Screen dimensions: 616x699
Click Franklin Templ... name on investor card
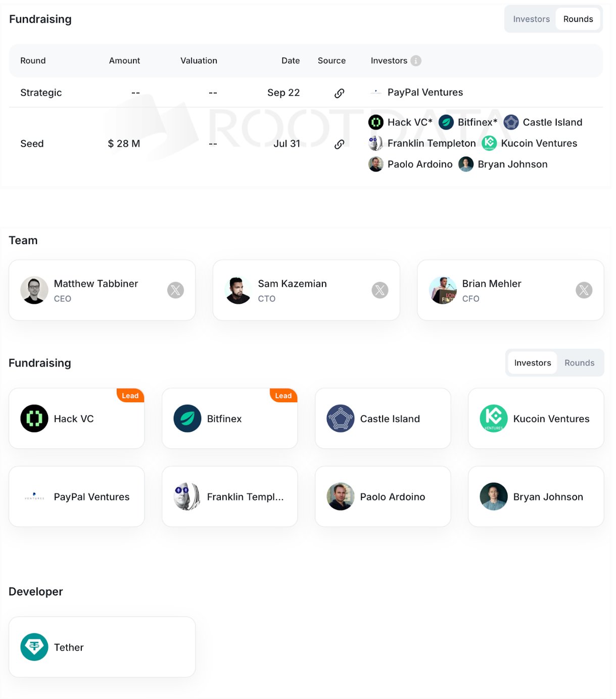[245, 497]
